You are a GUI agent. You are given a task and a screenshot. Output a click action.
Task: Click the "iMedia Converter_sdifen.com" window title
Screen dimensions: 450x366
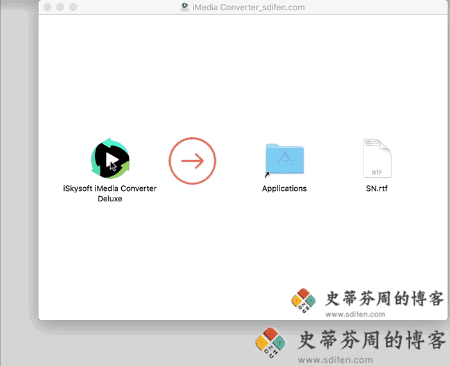coord(248,7)
